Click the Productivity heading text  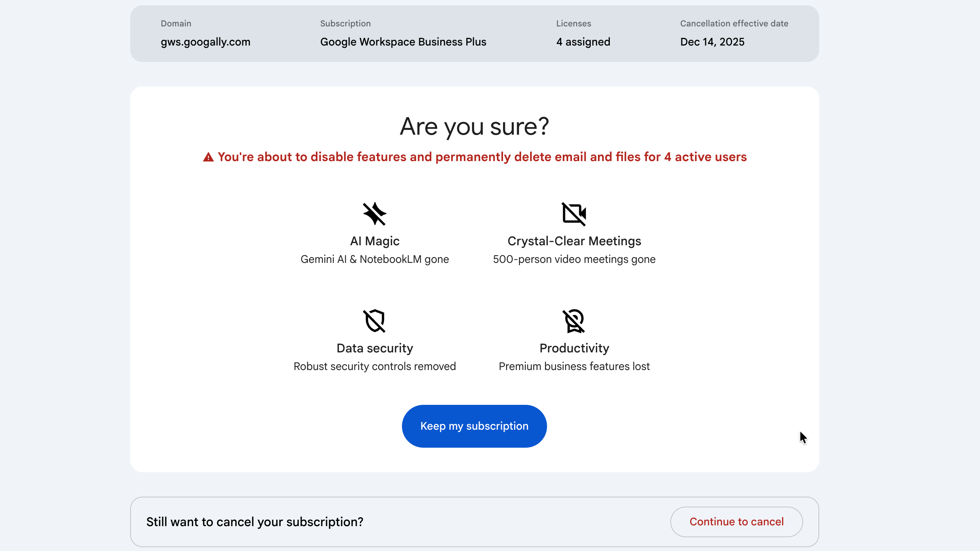tap(574, 348)
